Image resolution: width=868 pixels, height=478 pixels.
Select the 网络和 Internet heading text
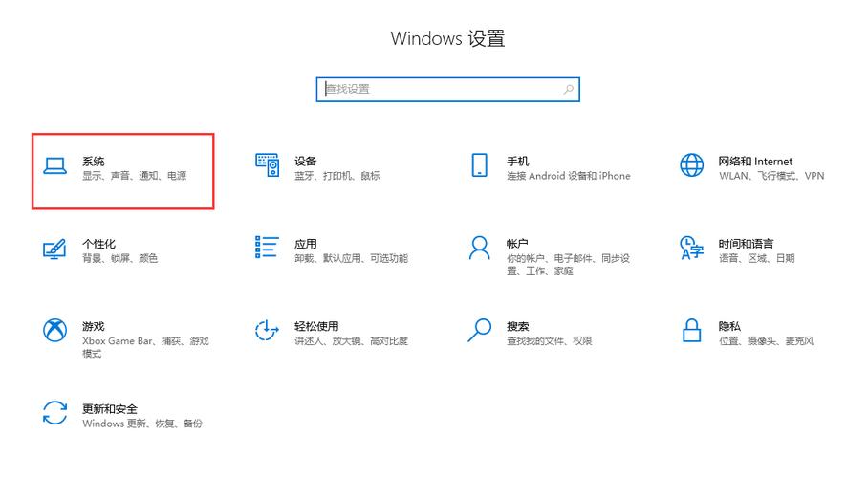(x=755, y=162)
